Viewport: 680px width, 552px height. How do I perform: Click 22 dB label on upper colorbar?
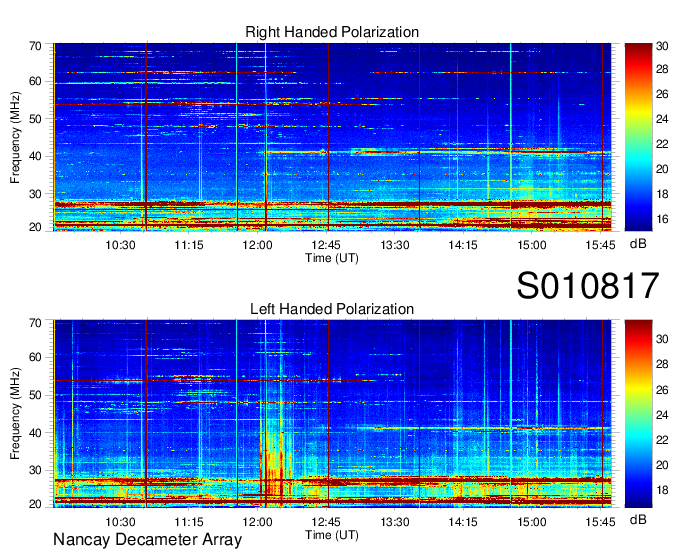click(662, 144)
